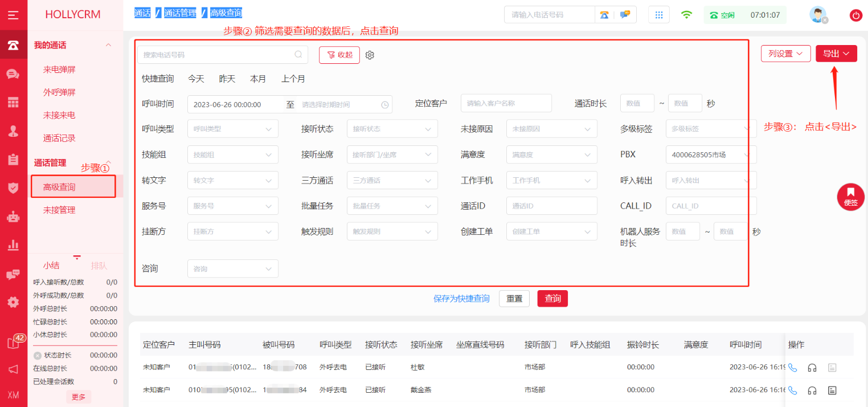Open the red 便签 bookmark button
Viewport: 868px width, 407px height.
850,197
